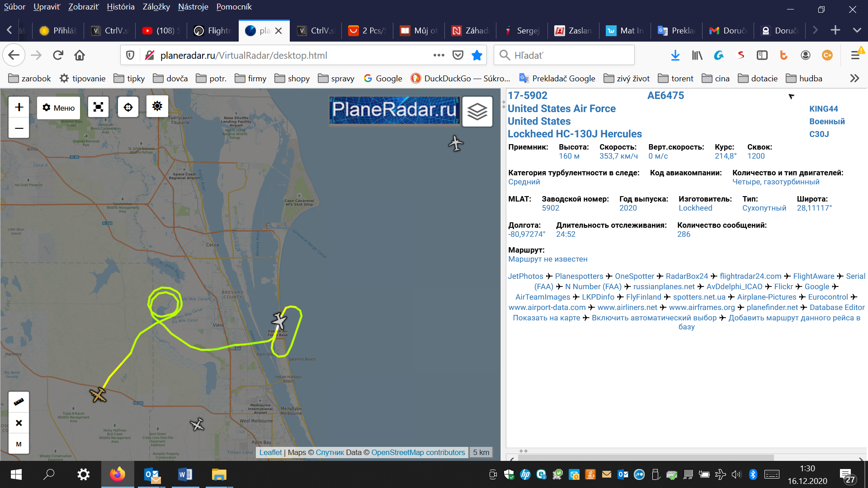Toggle the brightness sun icon on map

157,106
